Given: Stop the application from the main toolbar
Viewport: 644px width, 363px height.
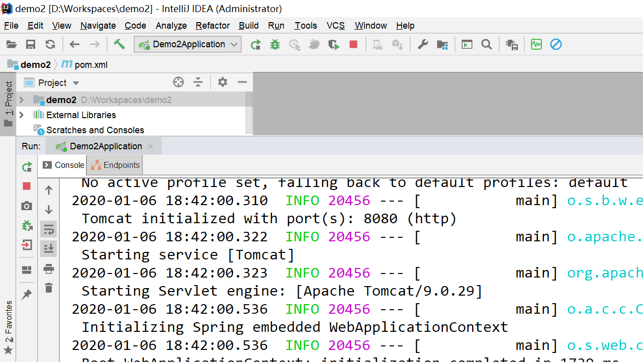Looking at the screenshot, I should tap(353, 45).
